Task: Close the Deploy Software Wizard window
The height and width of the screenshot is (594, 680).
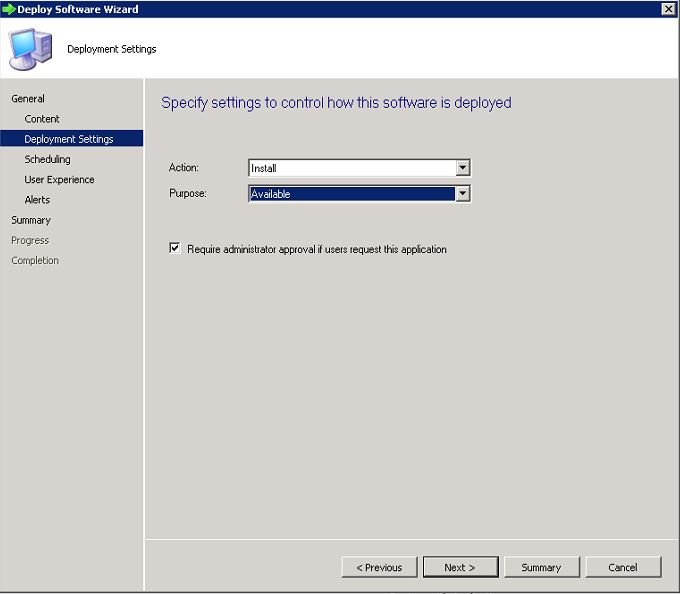Action: coord(668,9)
